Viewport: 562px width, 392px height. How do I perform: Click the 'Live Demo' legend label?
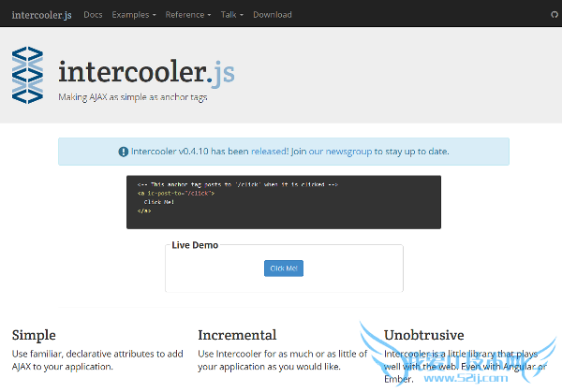[195, 245]
